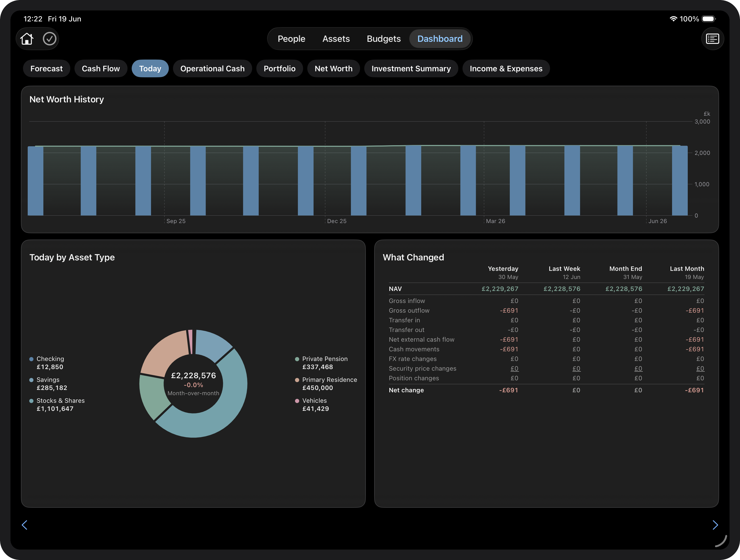Select the Checking legend dot
The height and width of the screenshot is (560, 740).
(31, 359)
